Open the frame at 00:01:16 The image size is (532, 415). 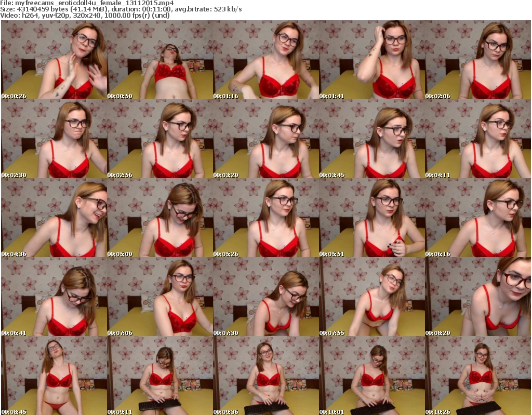point(266,60)
